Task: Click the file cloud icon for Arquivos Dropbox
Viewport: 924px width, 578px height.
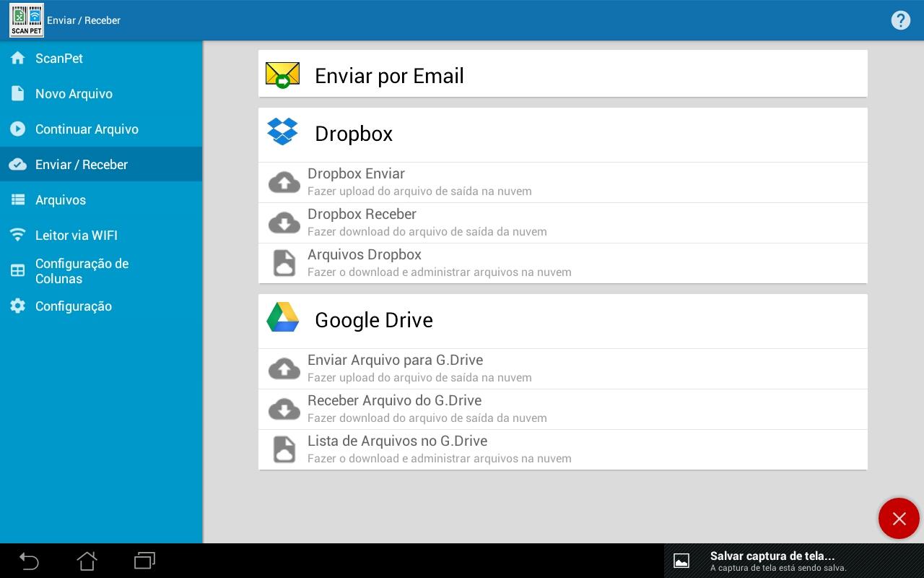Action: coord(284,263)
